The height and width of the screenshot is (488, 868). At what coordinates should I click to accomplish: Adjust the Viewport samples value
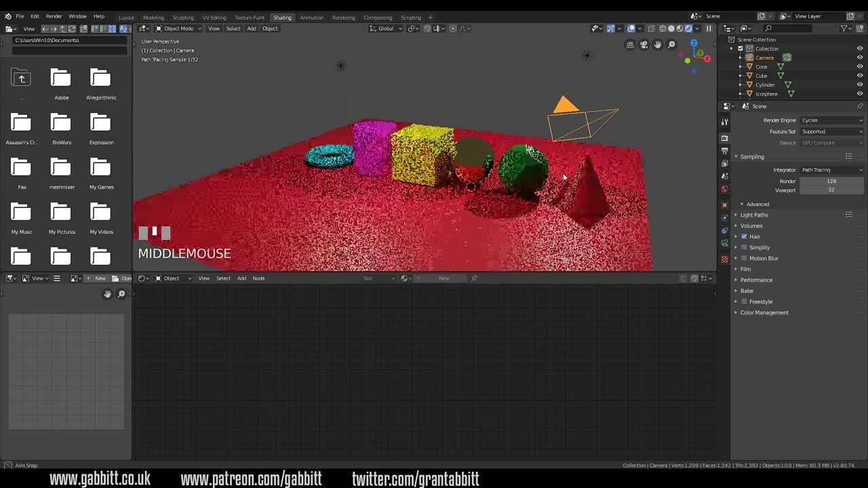831,190
